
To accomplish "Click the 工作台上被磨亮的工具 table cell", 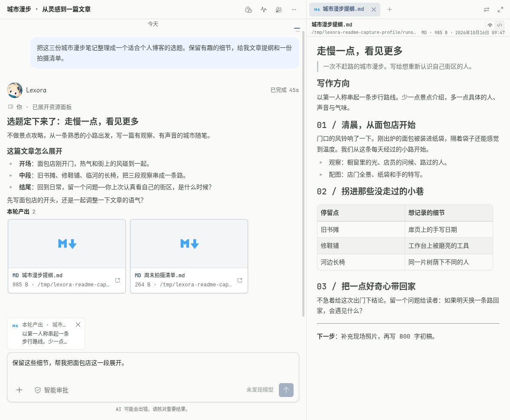I will pos(448,246).
